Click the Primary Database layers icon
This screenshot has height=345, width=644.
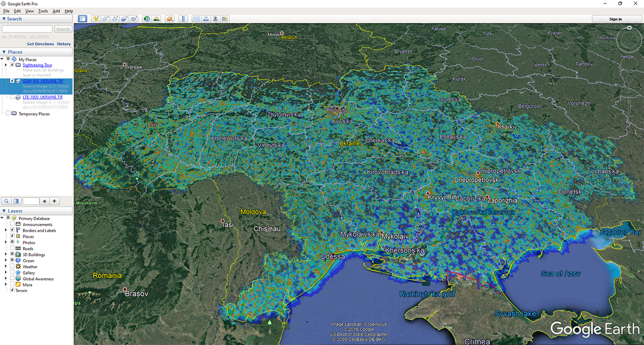(x=15, y=218)
